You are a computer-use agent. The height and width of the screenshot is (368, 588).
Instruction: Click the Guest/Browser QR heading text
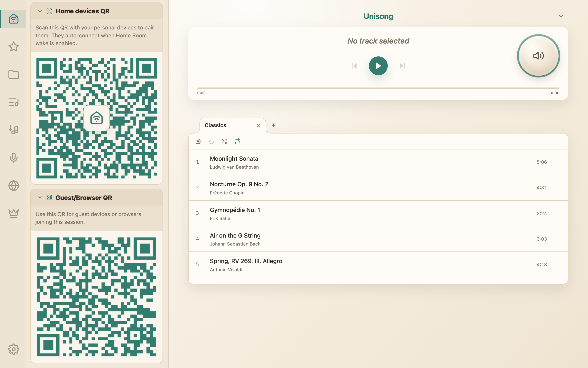point(84,198)
